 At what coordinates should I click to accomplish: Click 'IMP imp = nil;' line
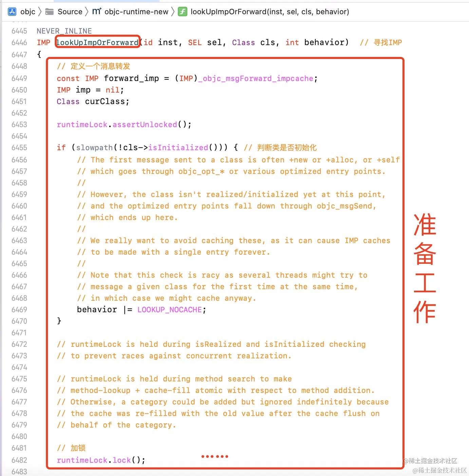90,90
